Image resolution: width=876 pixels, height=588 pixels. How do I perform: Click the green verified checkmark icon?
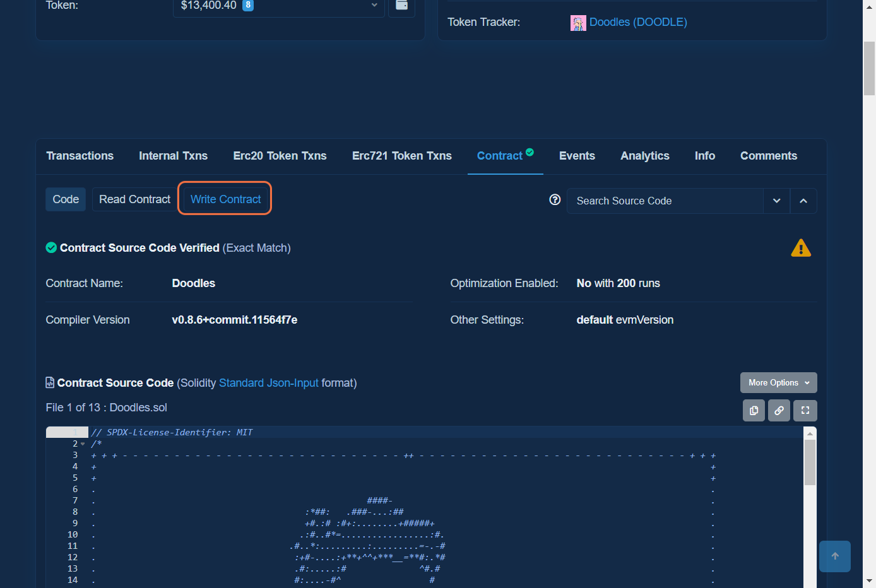(51, 248)
